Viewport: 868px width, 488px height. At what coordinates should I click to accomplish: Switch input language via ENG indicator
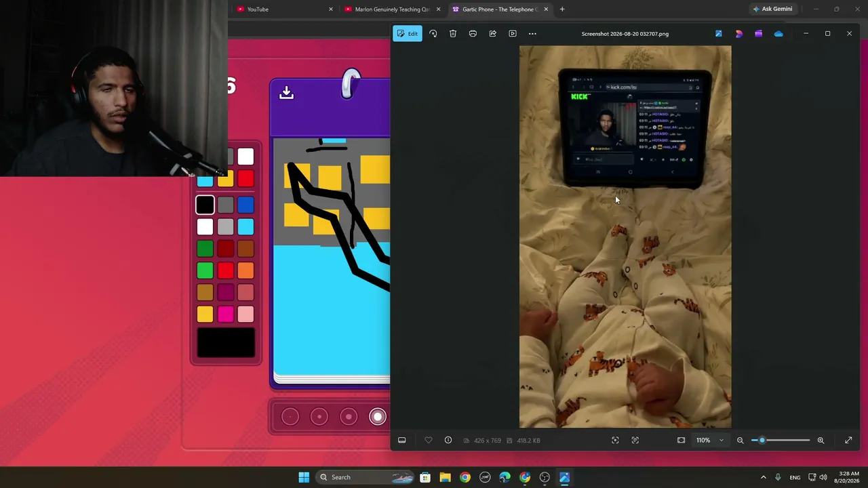tap(795, 477)
